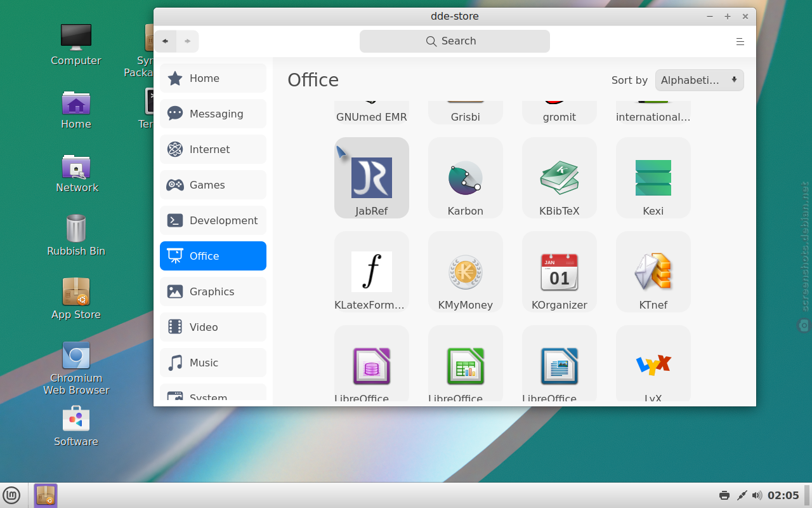Click the 02:05 clock
812x508 pixels.
(783, 495)
